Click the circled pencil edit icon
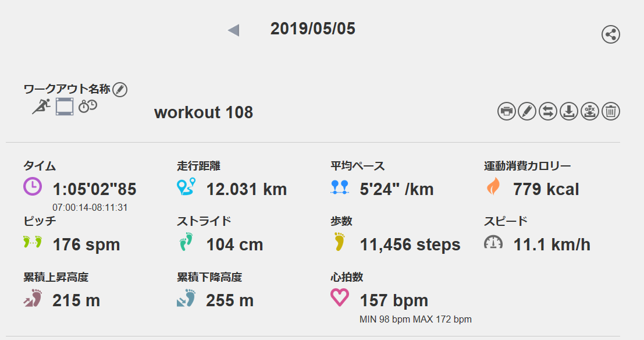The height and width of the screenshot is (340, 644). point(527,111)
